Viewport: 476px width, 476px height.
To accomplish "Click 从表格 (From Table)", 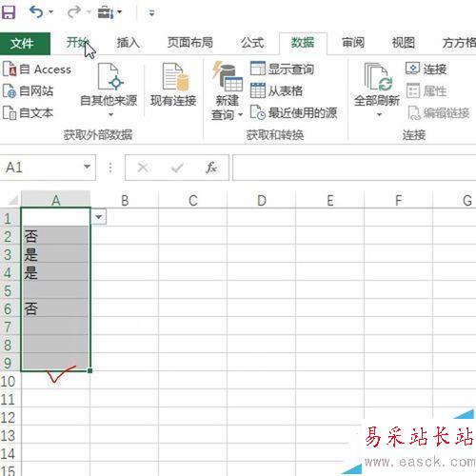I will pos(276,91).
